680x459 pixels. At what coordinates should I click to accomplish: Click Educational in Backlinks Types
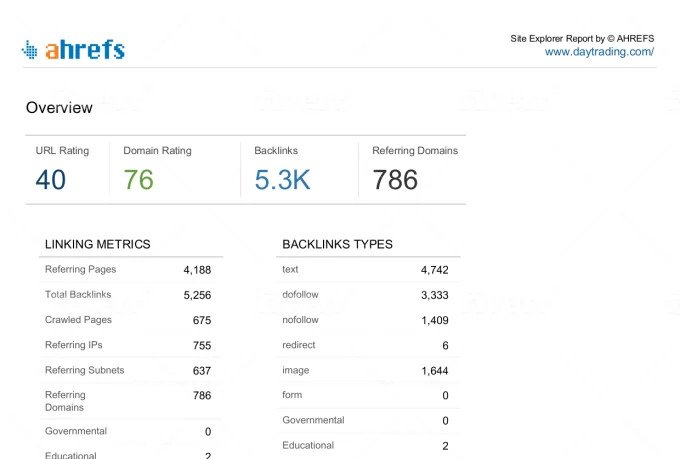(308, 445)
